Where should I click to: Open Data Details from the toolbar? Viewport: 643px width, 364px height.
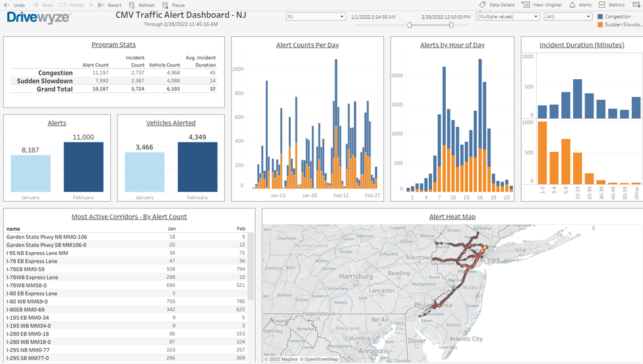coord(482,5)
